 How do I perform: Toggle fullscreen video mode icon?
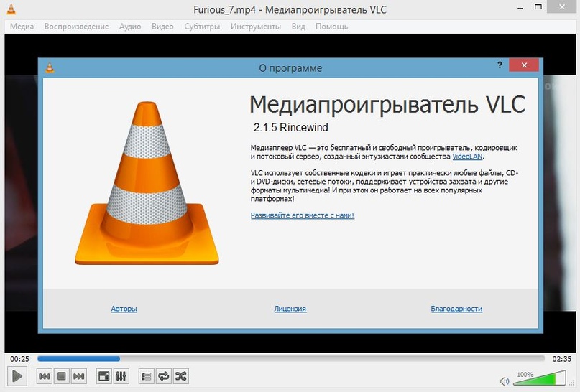pyautogui.click(x=104, y=376)
